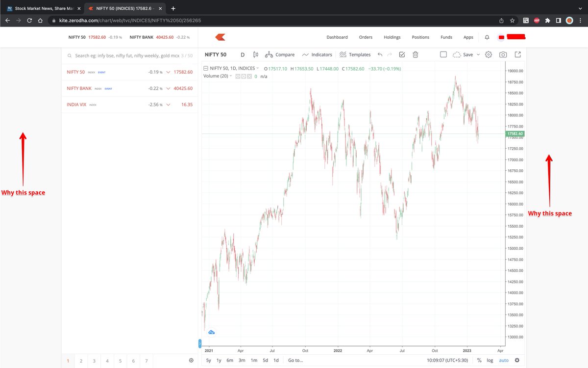Image resolution: width=588 pixels, height=368 pixels.
Task: Share page from address bar
Action: click(501, 21)
